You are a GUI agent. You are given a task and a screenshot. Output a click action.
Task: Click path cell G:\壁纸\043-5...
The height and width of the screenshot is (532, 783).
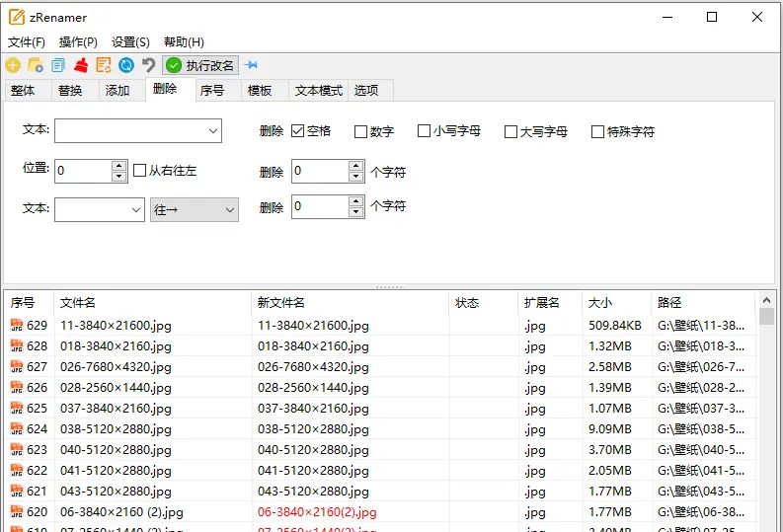click(701, 492)
